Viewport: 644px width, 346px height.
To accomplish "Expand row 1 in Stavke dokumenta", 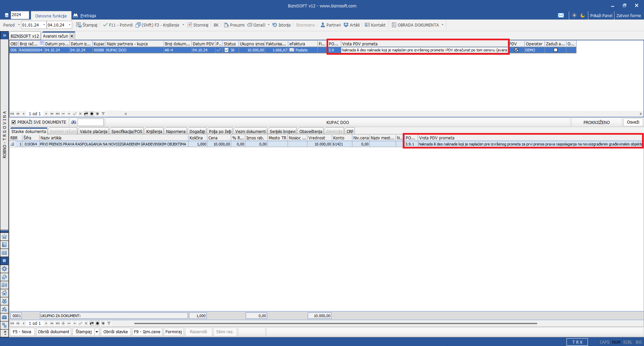I will coord(12,144).
